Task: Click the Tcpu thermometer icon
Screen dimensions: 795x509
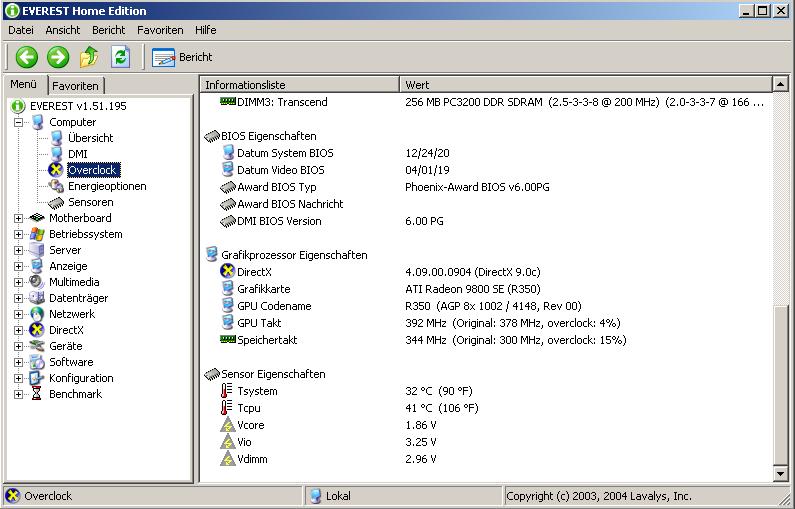Action: [x=227, y=408]
